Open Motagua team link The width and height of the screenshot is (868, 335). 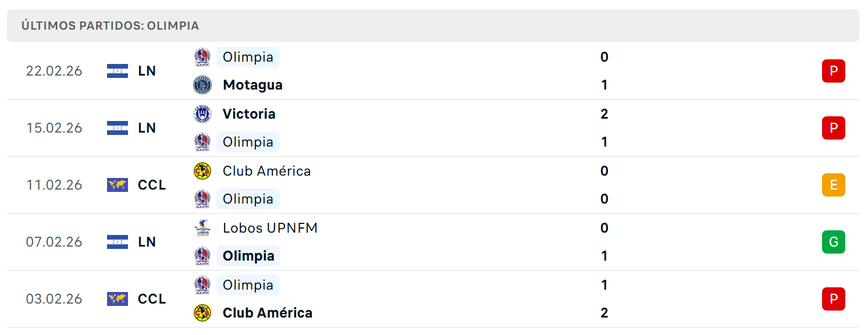(x=252, y=85)
